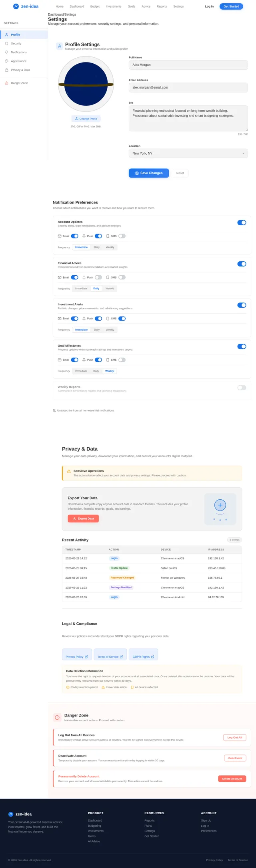256x868 pixels.
Task: Expand the Location dropdown showing New York, NY
Action: (188, 153)
